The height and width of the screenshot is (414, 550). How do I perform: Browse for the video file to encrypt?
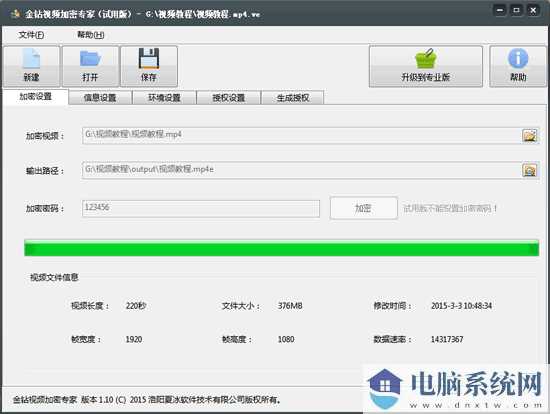[x=529, y=135]
